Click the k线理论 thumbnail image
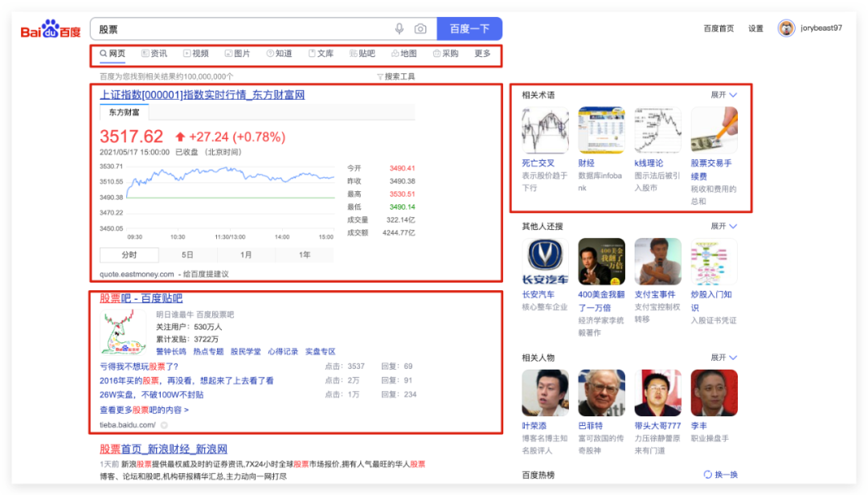 [657, 130]
